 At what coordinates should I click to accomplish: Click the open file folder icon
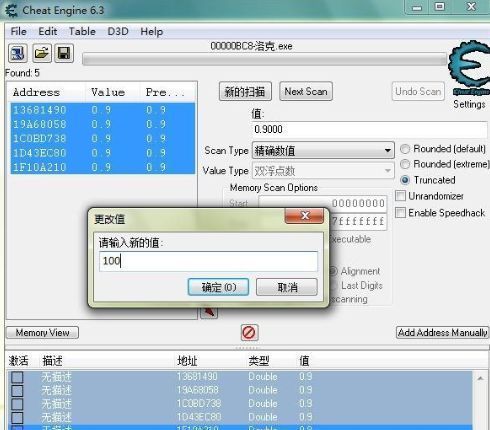(42, 53)
